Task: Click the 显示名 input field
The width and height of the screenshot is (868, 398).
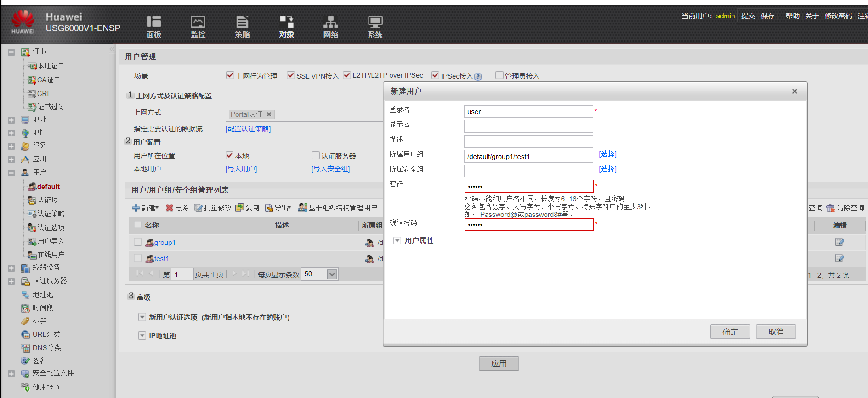Action: [528, 126]
